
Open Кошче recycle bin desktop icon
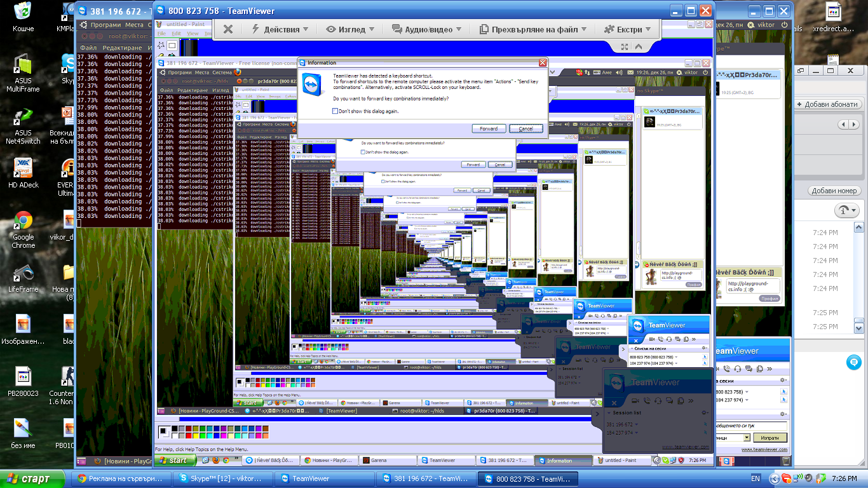(24, 17)
